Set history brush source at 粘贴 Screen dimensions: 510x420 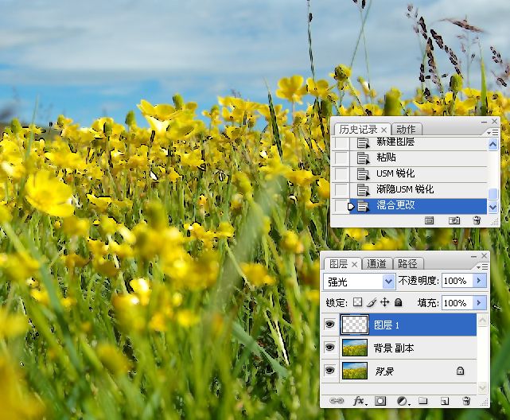(x=341, y=157)
